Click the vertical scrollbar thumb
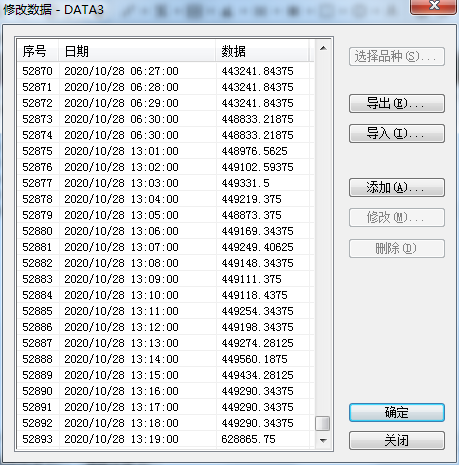This screenshot has width=459, height=465. (323, 424)
